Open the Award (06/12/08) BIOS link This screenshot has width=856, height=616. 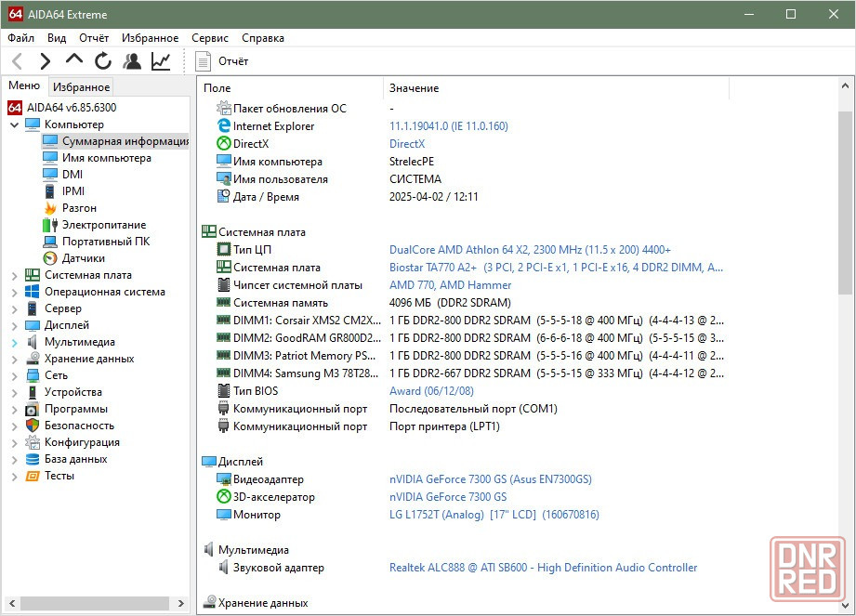tap(431, 390)
